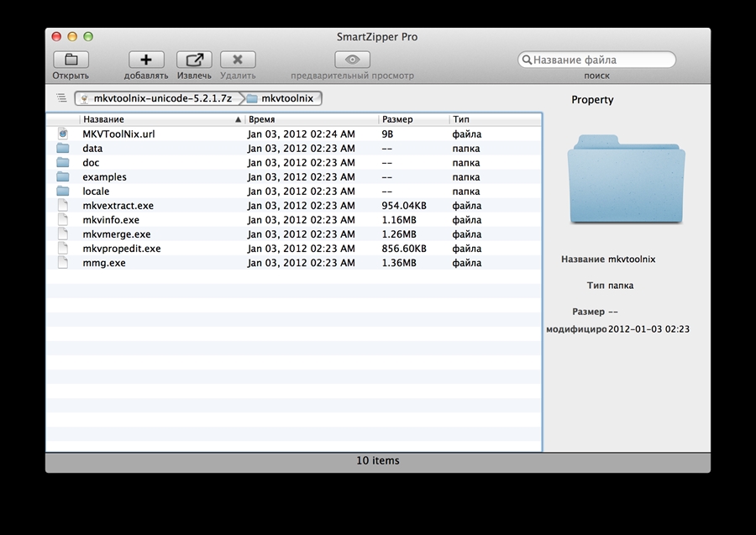
Task: Click the large folder preview in Property panel
Action: click(x=627, y=179)
